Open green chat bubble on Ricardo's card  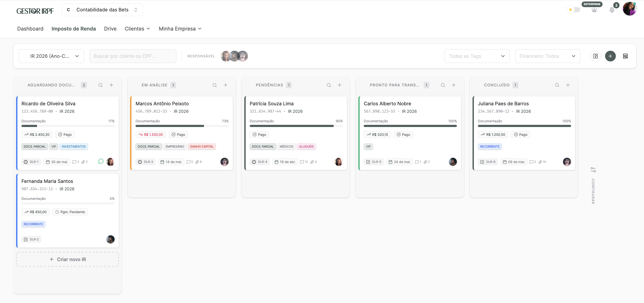coord(101,161)
